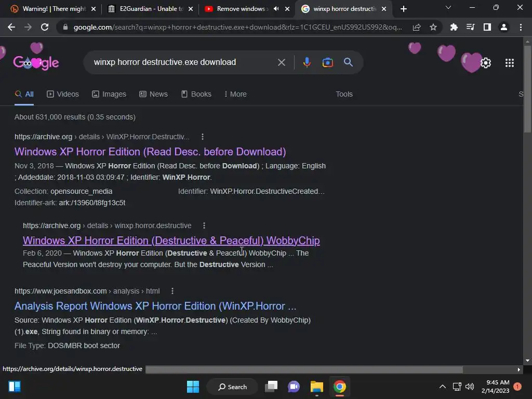Open the taskbar Search box
Viewport: 532px width, 399px height.
(232, 387)
